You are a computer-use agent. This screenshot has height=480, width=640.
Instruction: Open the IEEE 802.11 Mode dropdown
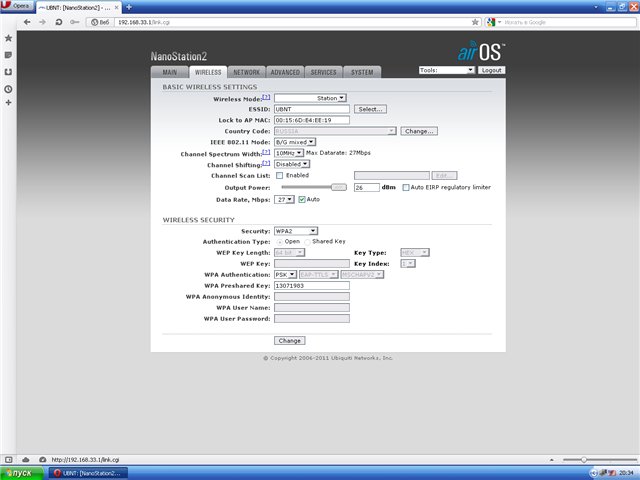point(295,142)
